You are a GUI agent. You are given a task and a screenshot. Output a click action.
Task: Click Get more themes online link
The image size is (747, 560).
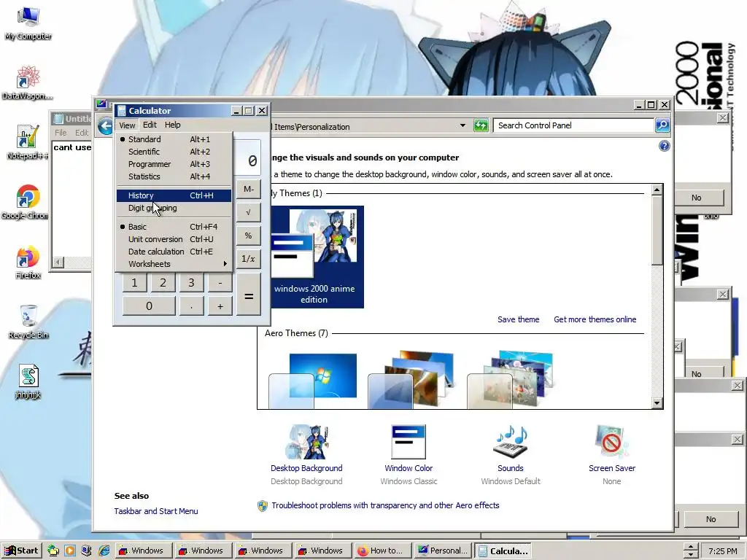click(595, 319)
